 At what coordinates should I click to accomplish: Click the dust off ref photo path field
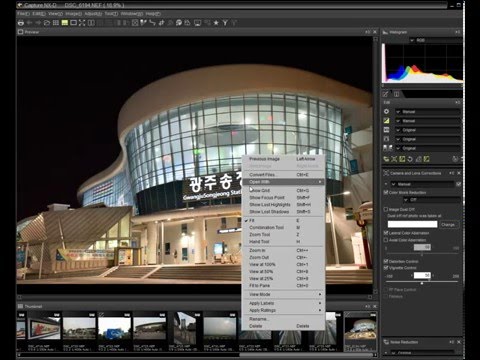pyautogui.click(x=412, y=224)
